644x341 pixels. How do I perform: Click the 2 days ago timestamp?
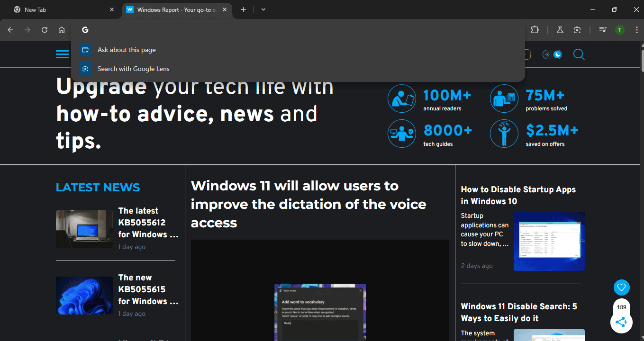[x=477, y=266]
